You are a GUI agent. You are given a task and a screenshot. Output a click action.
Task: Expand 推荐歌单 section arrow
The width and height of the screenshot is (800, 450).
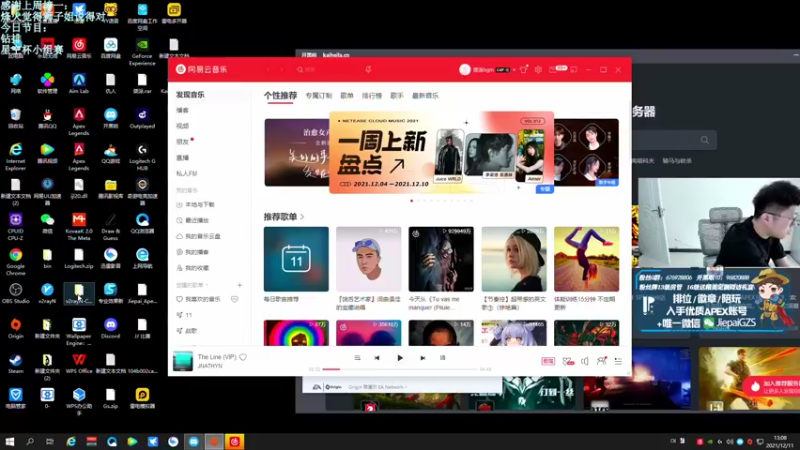(x=302, y=217)
